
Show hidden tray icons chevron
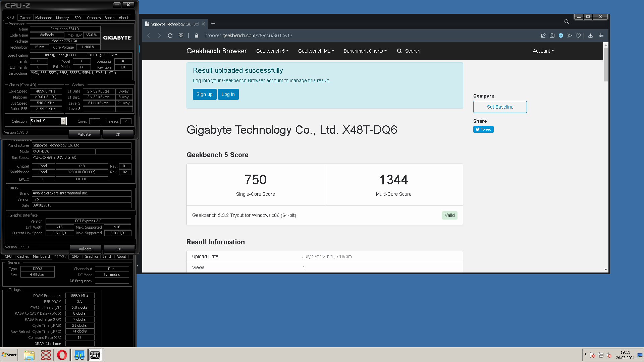click(x=585, y=355)
